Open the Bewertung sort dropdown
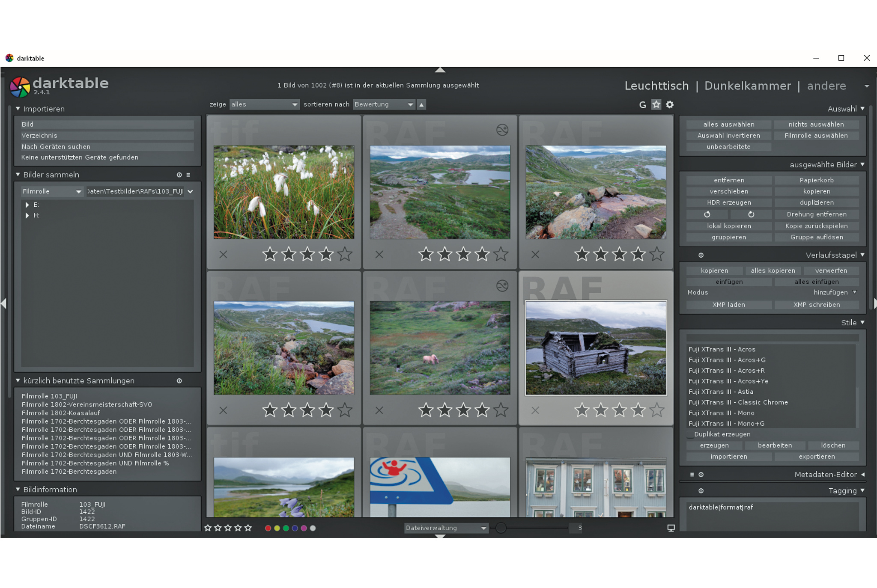Viewport: 877px width, 588px height. pyautogui.click(x=384, y=104)
